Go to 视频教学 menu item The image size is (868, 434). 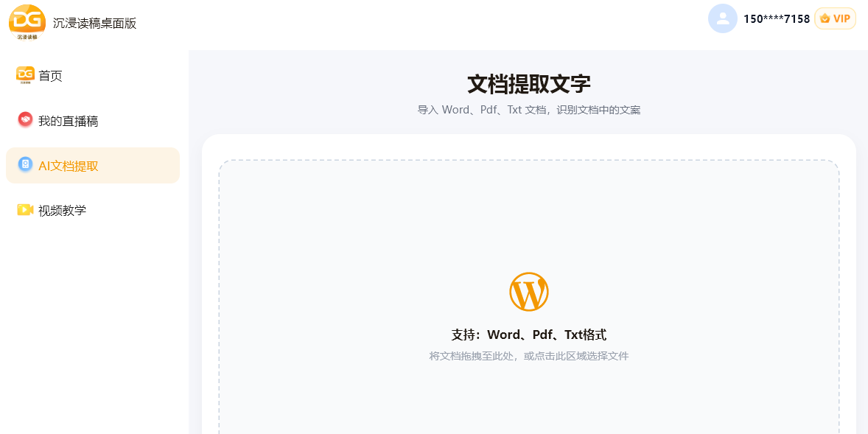click(93, 210)
